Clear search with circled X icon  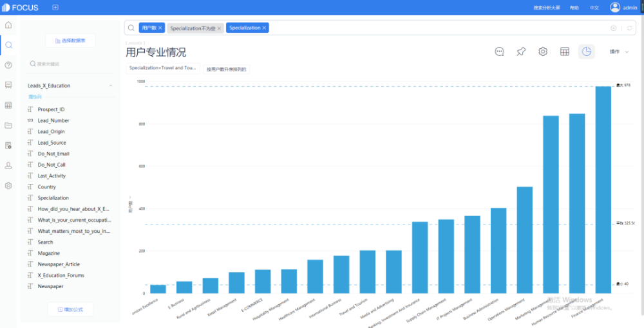[x=613, y=28]
